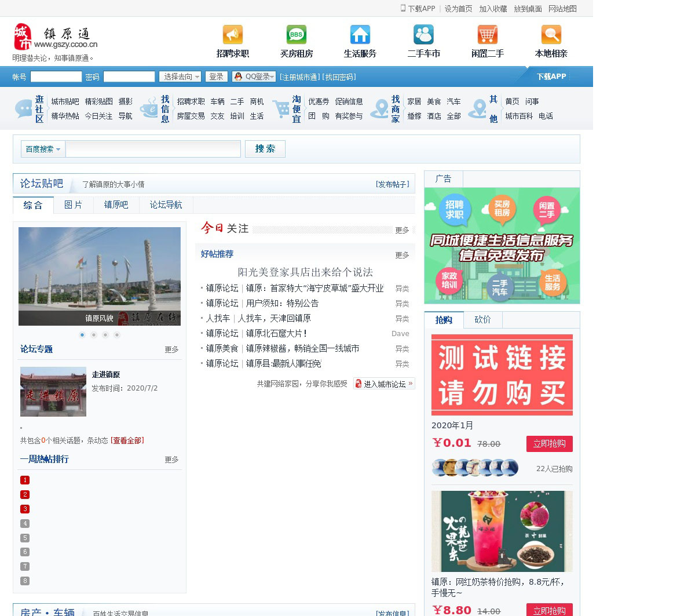This screenshot has width=695, height=616.
Task: Switch to the 论坛导航 tab
Action: point(166,205)
